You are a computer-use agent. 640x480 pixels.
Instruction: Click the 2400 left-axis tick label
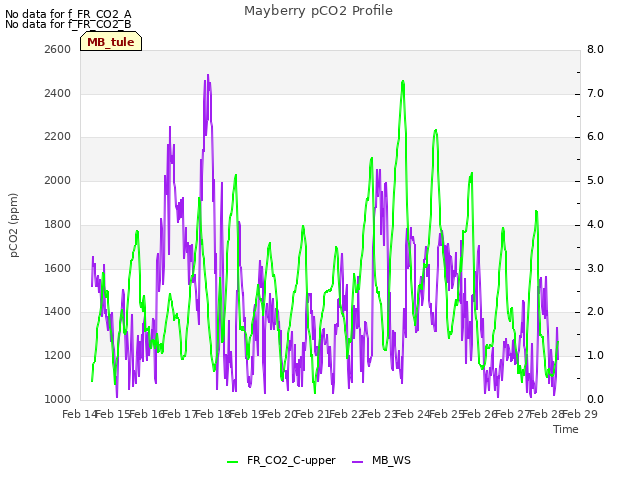coord(58,93)
